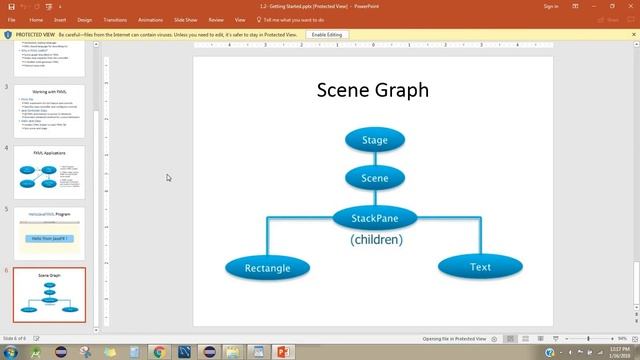Switch to the View ribbon tab
The height and width of the screenshot is (360, 640).
[240, 20]
